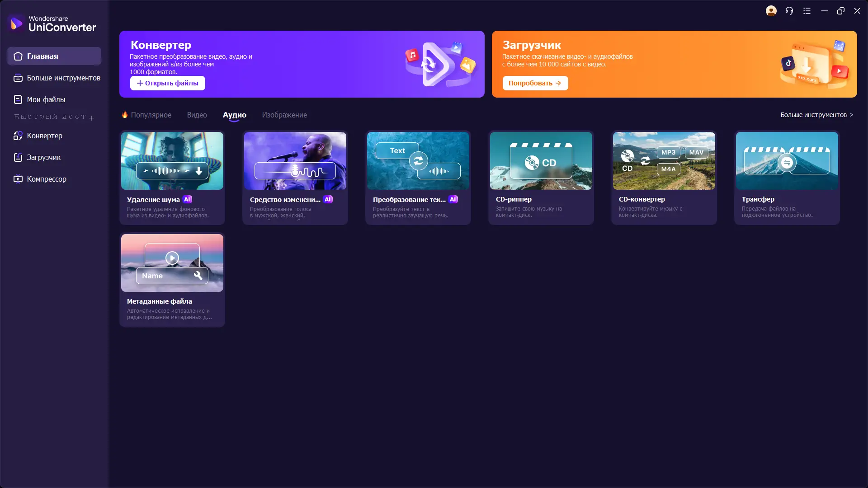Open Метаданные файла tool card
868x488 pixels.
pyautogui.click(x=172, y=280)
